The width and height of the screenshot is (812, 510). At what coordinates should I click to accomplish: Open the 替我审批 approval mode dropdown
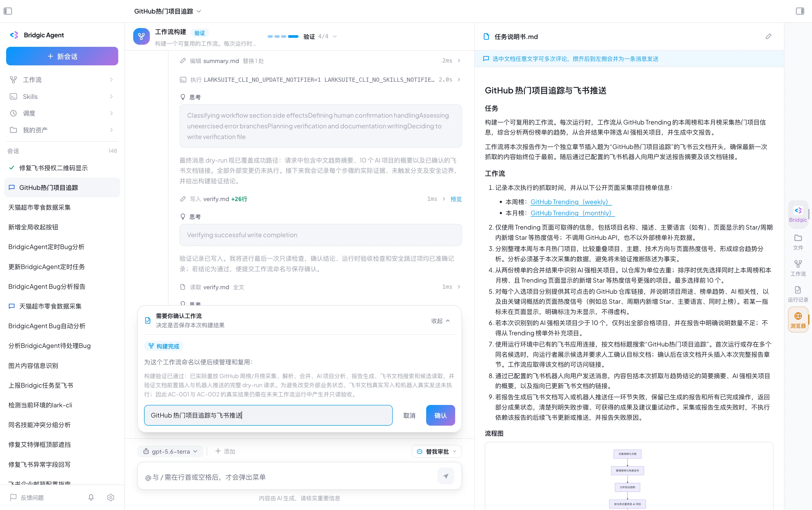pyautogui.click(x=437, y=451)
